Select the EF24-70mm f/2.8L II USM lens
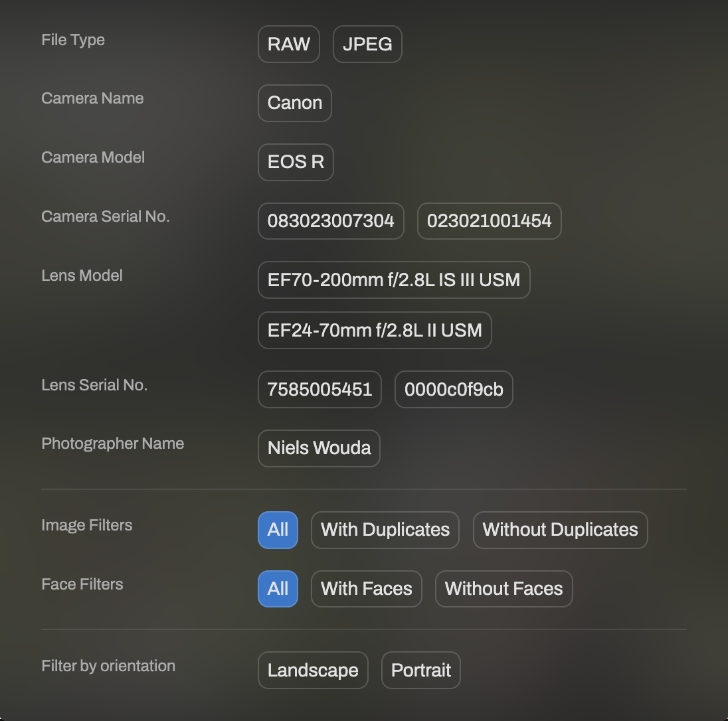Viewport: 728px width, 721px height. (x=375, y=330)
